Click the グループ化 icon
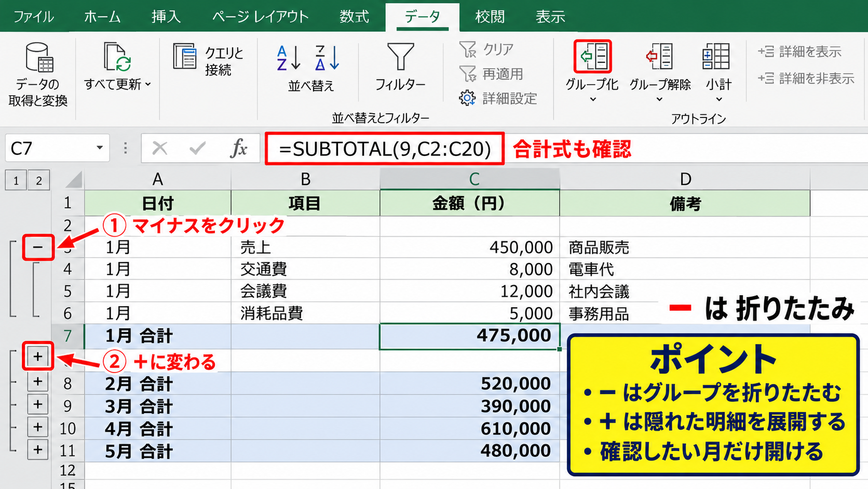This screenshot has height=489, width=868. point(592,56)
